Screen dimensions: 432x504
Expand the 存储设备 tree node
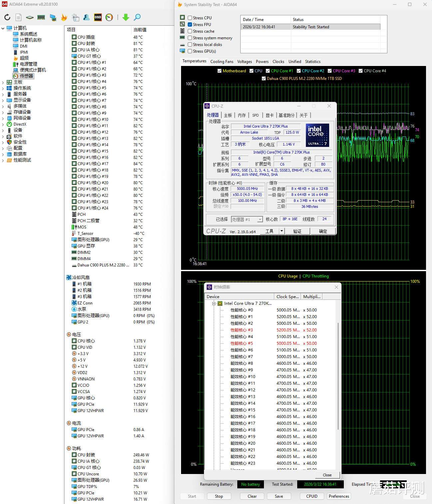[3, 112]
